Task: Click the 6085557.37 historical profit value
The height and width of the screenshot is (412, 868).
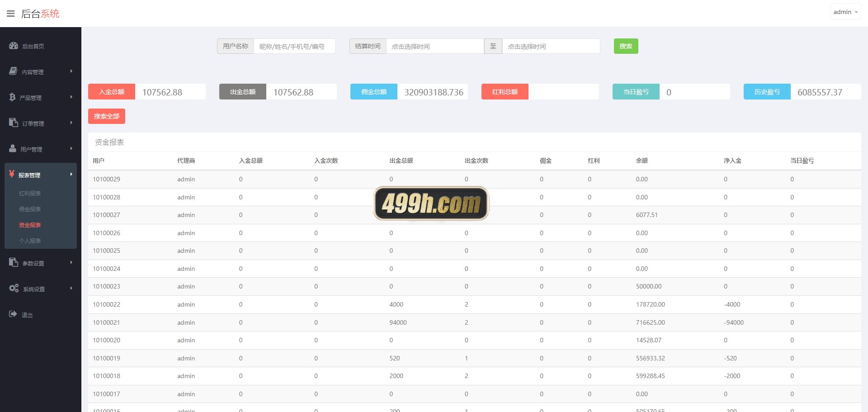Action: (820, 92)
